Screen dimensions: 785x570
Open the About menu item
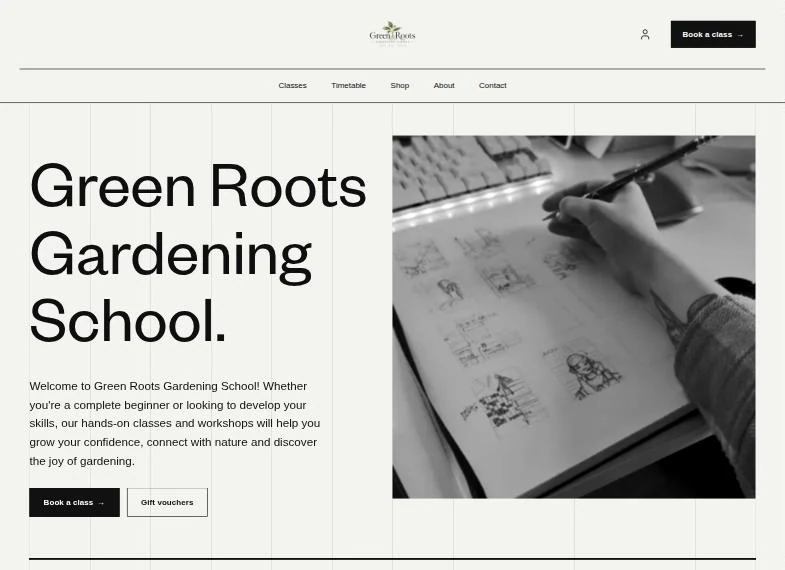pyautogui.click(x=444, y=86)
